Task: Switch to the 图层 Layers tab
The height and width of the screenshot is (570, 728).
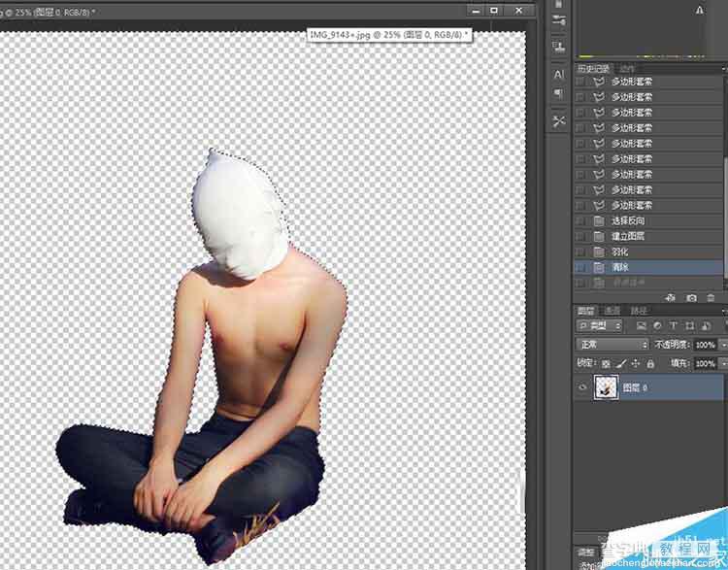Action: tap(585, 311)
